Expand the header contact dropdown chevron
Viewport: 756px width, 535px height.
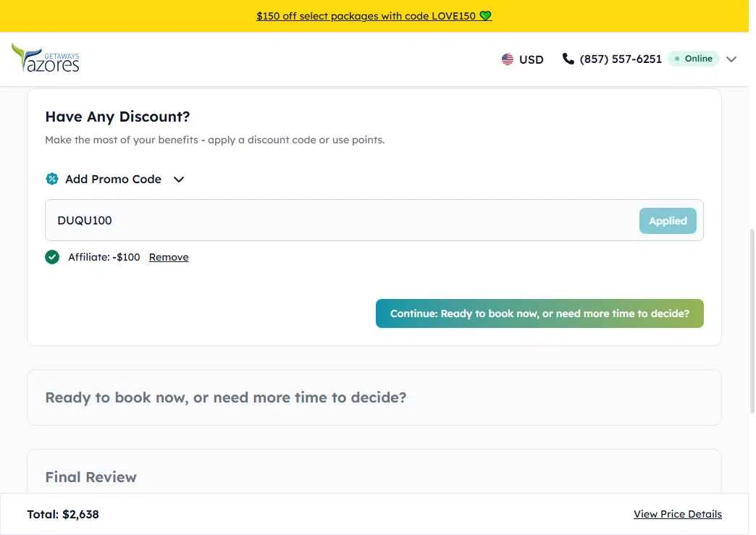pyautogui.click(x=731, y=59)
